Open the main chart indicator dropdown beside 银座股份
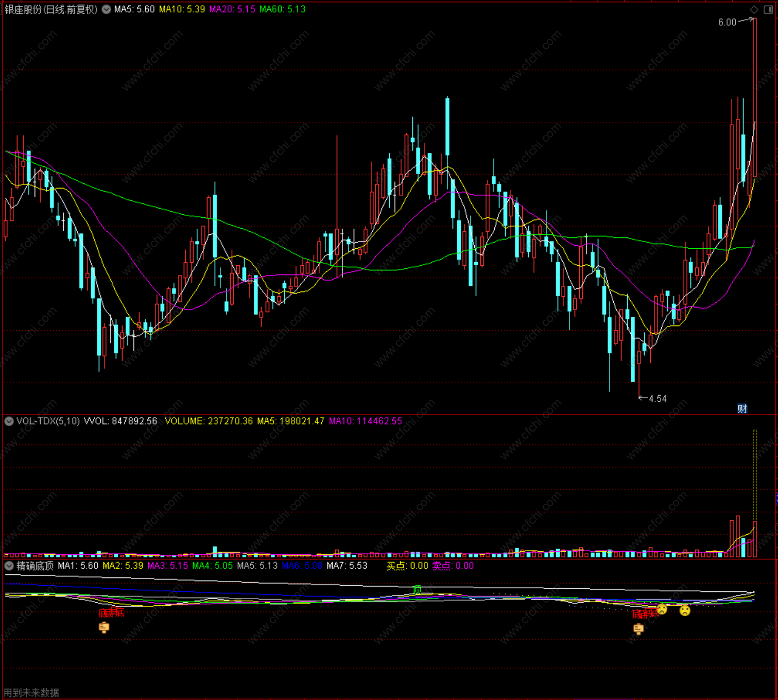Viewport: 778px width, 700px height. coord(106,9)
